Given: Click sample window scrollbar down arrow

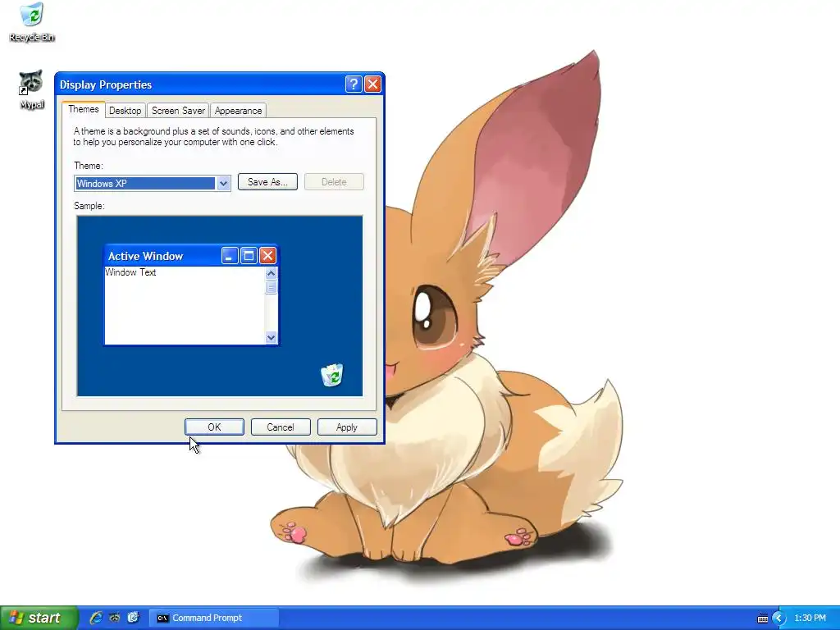Looking at the screenshot, I should (271, 337).
